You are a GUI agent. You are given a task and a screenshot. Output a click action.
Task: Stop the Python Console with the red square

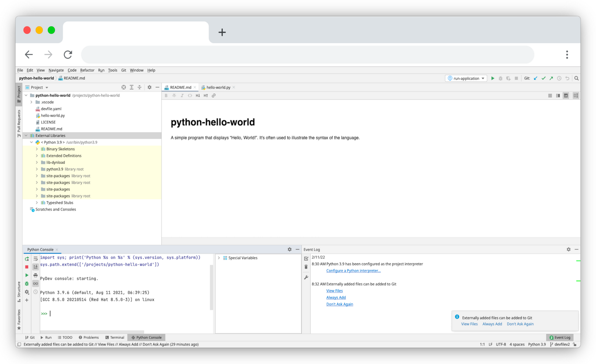point(26,267)
